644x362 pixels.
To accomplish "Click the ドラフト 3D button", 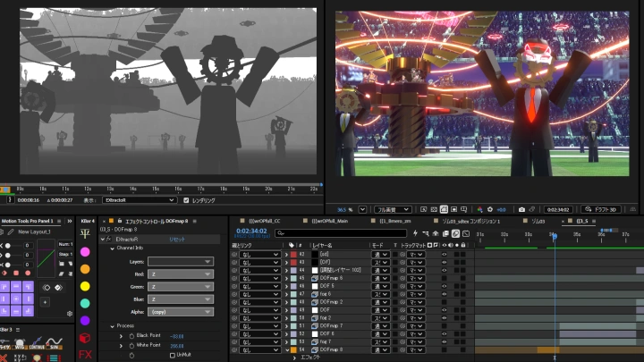I will (x=601, y=210).
